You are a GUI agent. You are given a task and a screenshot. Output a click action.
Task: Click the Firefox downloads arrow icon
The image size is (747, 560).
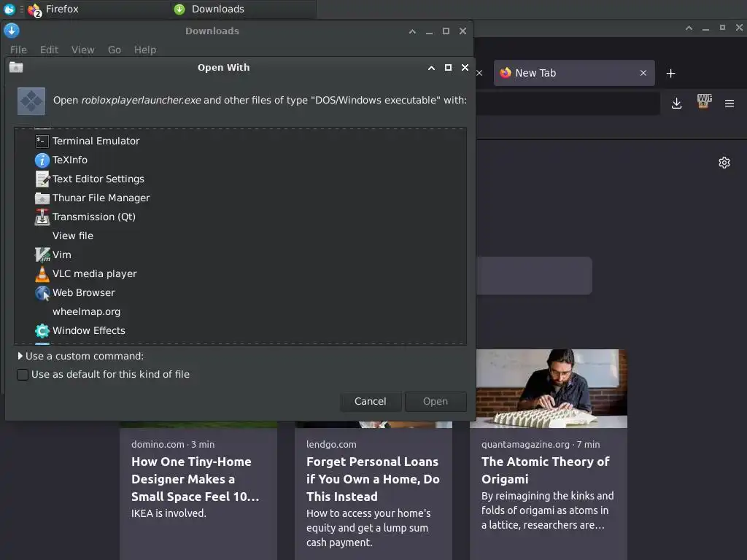(676, 104)
